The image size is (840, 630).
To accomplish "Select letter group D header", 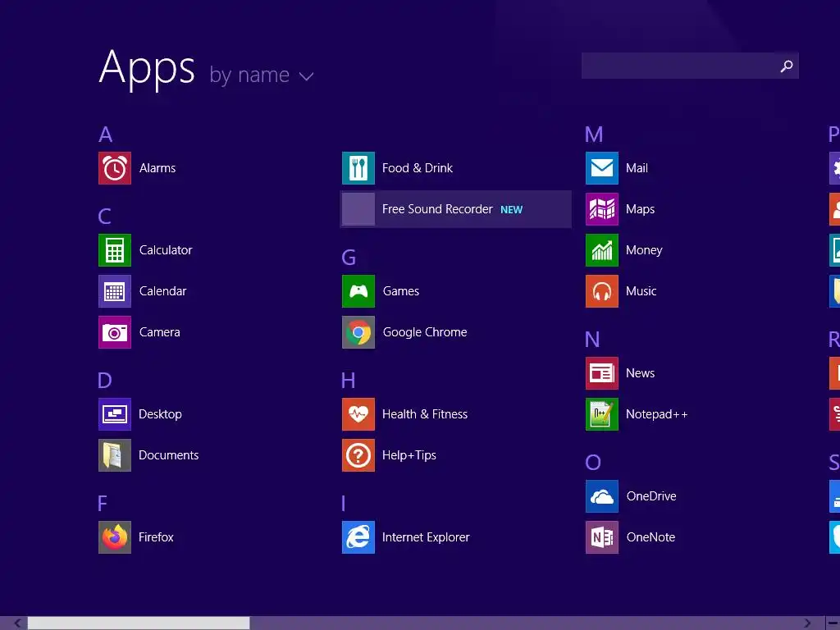I will (105, 381).
